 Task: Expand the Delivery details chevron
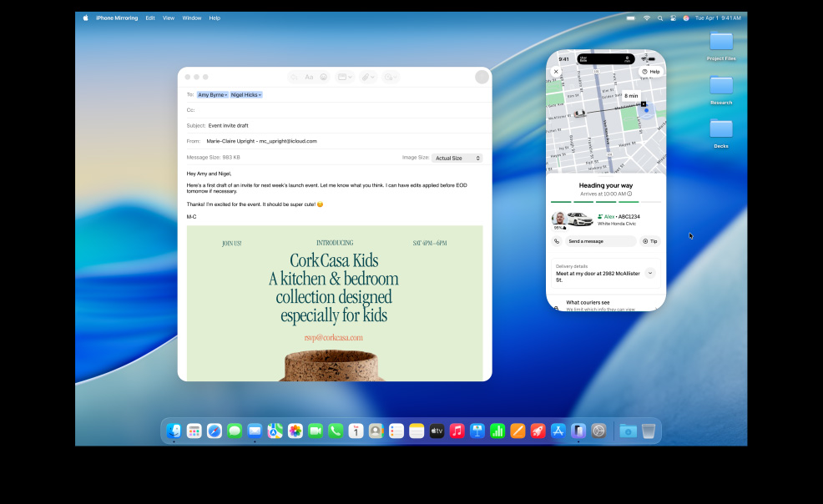(650, 273)
